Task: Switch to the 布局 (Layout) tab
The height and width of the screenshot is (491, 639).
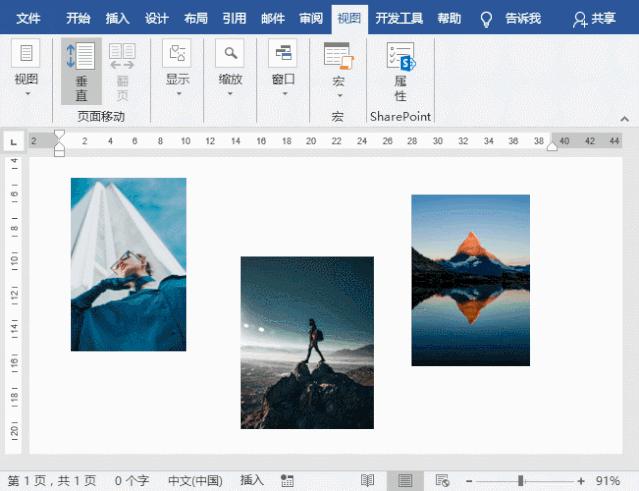Action: coord(196,18)
